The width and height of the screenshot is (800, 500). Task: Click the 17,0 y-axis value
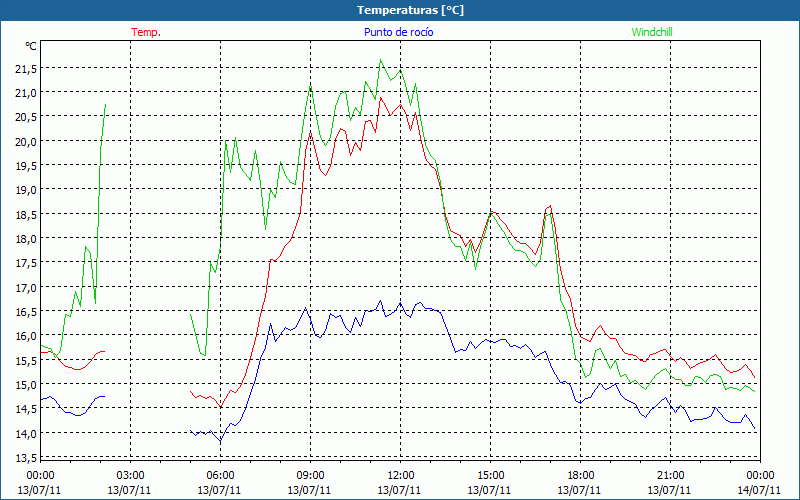pyautogui.click(x=26, y=287)
